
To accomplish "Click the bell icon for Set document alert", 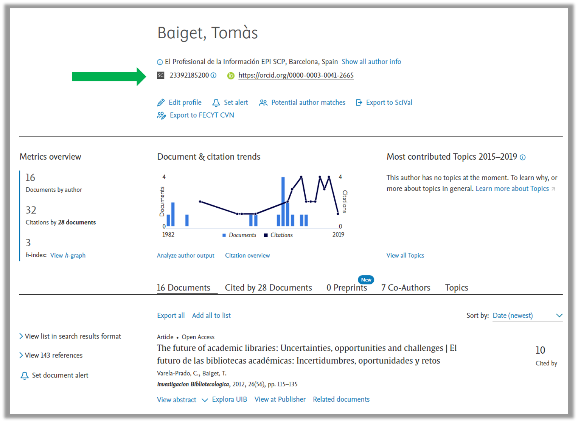I will tap(24, 376).
